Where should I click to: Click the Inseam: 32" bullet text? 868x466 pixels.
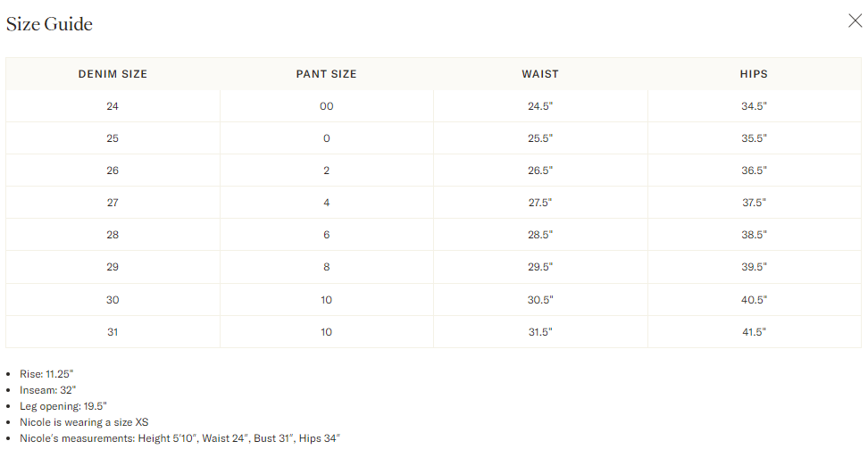pyautogui.click(x=49, y=390)
